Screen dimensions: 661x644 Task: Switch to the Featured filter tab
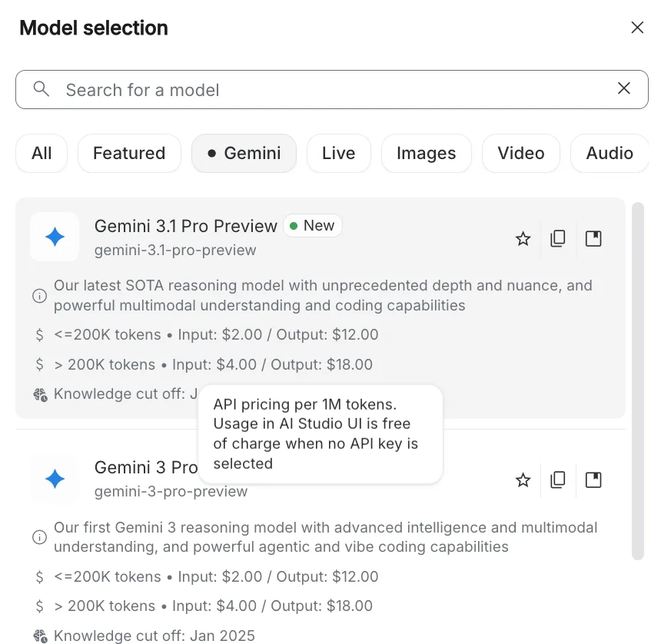pos(129,153)
